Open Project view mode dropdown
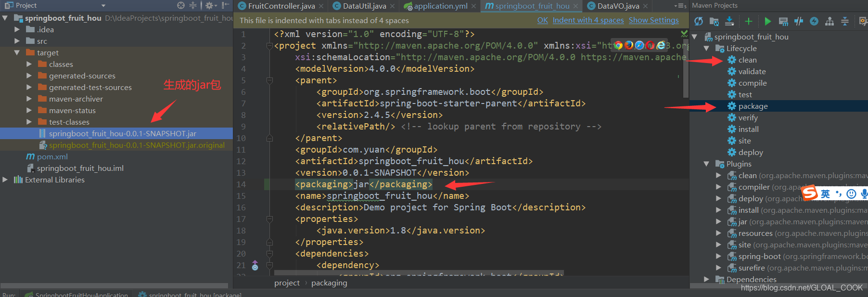This screenshot has width=868, height=297. point(103,6)
